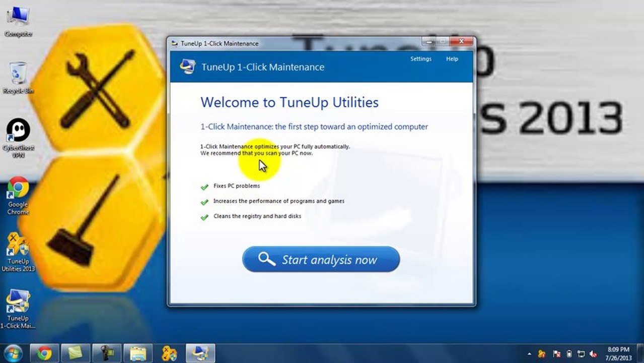The width and height of the screenshot is (644, 363).
Task: Show hidden system tray icons arrow
Action: [x=530, y=354]
